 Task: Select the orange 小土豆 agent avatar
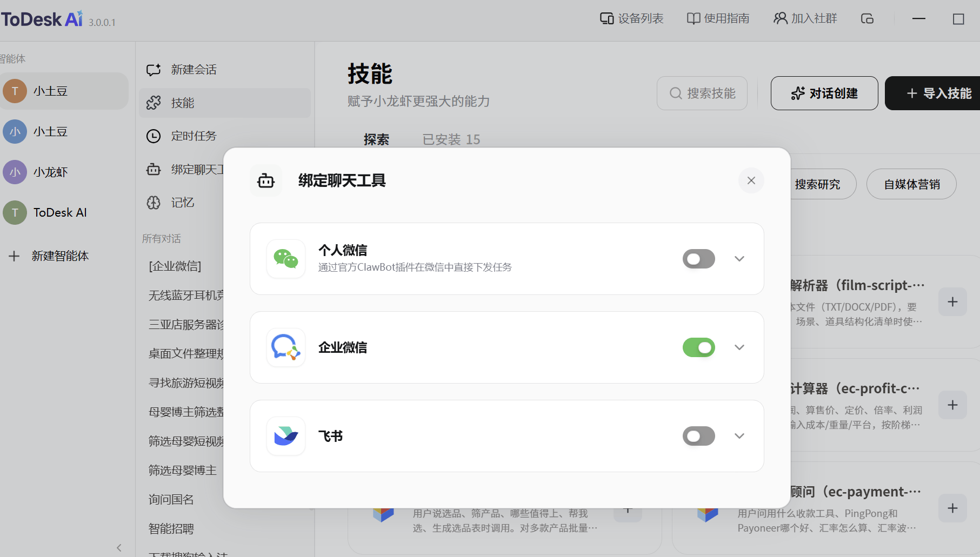coord(15,91)
